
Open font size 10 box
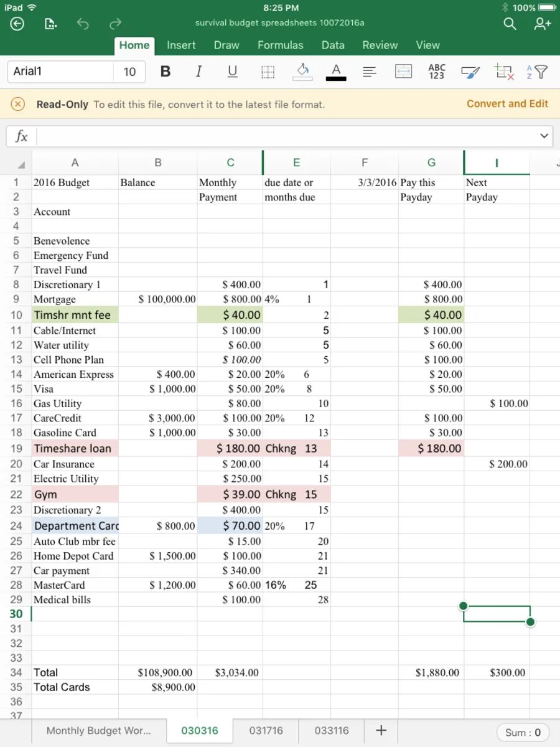(129, 72)
